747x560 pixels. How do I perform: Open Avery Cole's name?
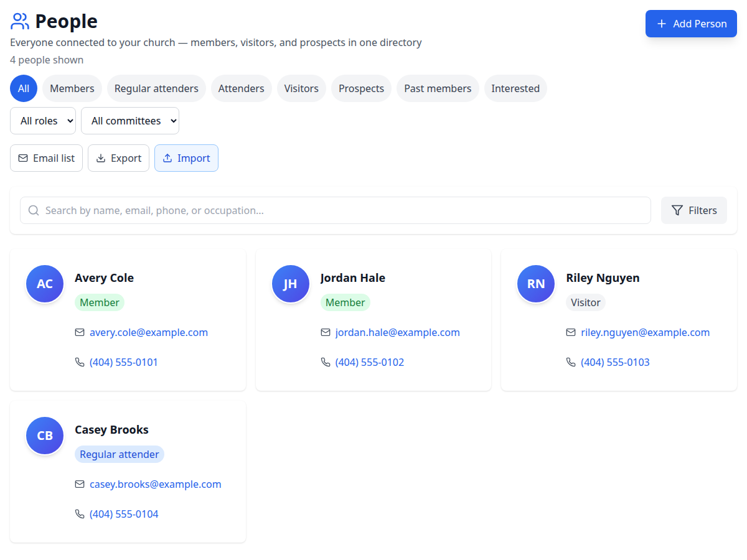105,278
